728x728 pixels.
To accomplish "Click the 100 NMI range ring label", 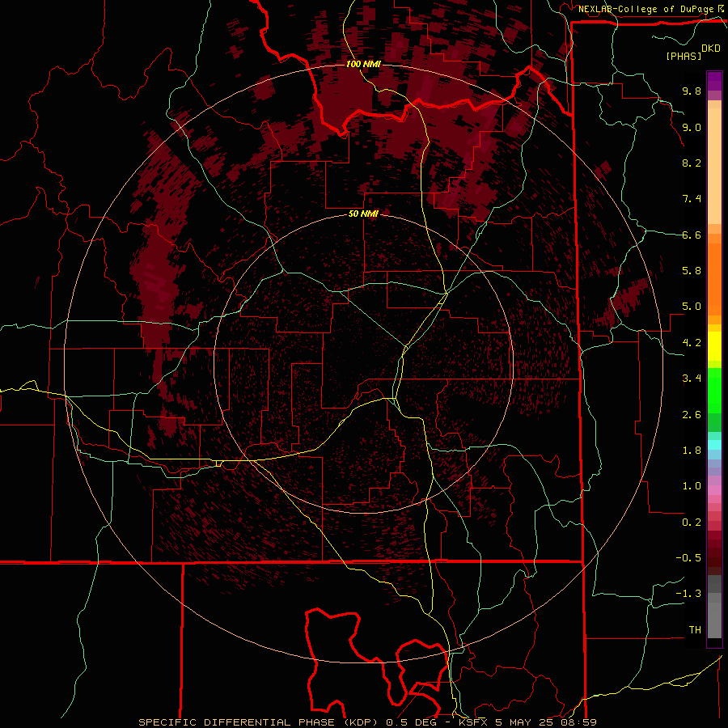I will tap(363, 64).
